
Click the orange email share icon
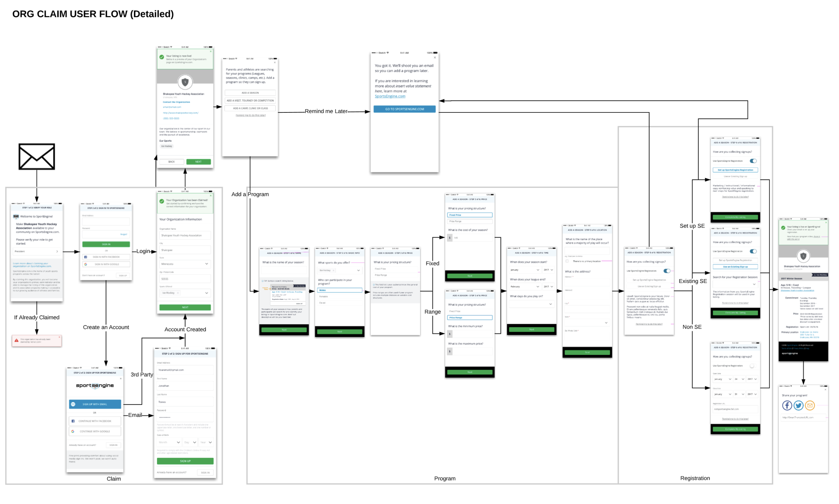coord(810,405)
